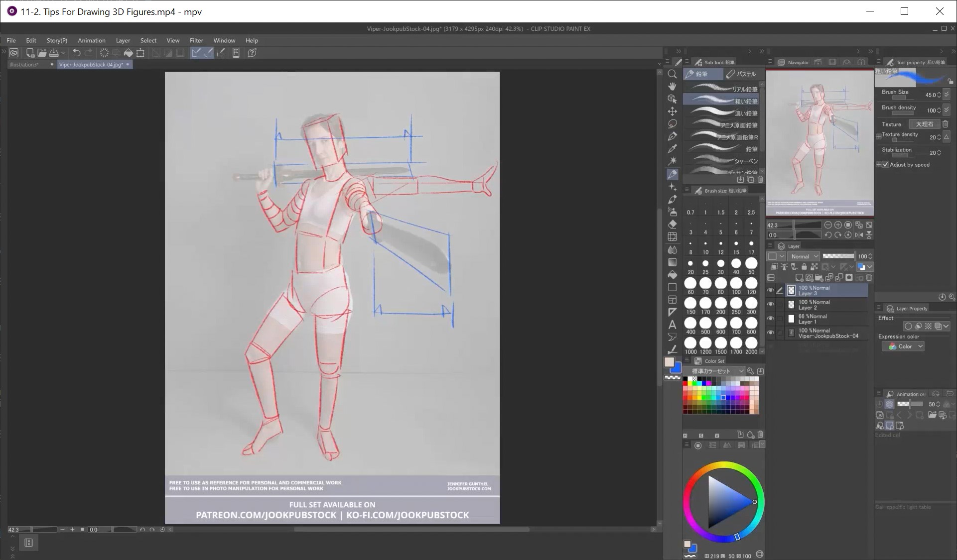
Task: Delete layer using Layer panel trash icon
Action: tap(869, 277)
